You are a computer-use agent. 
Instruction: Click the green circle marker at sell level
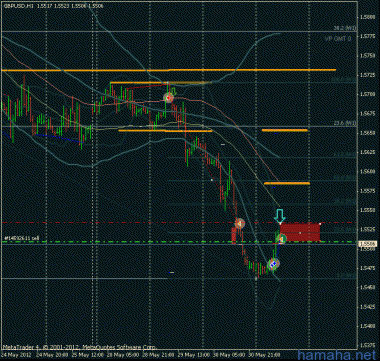coord(282,239)
